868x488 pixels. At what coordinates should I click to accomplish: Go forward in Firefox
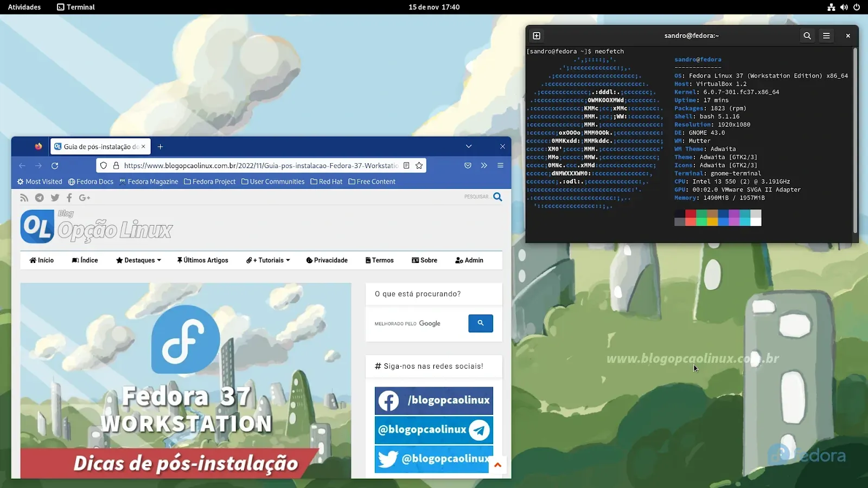(38, 165)
